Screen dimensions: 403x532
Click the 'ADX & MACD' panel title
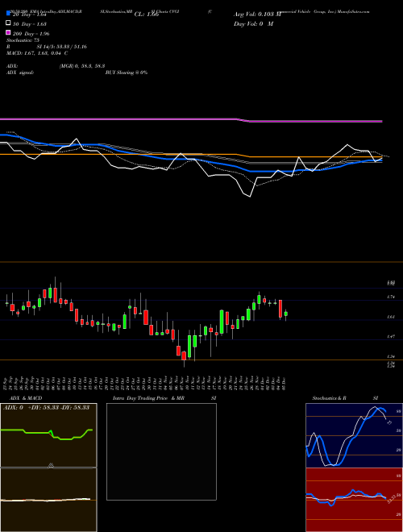(x=26, y=398)
